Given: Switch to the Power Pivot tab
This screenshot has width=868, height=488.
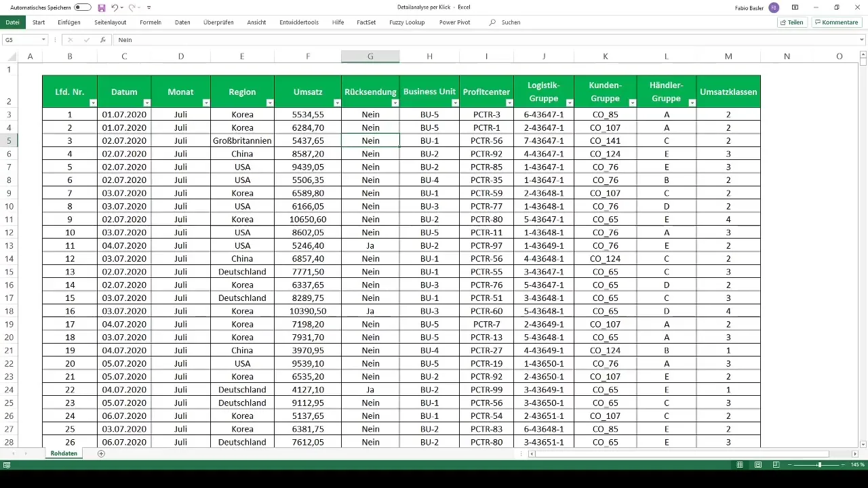Looking at the screenshot, I should tap(454, 22).
